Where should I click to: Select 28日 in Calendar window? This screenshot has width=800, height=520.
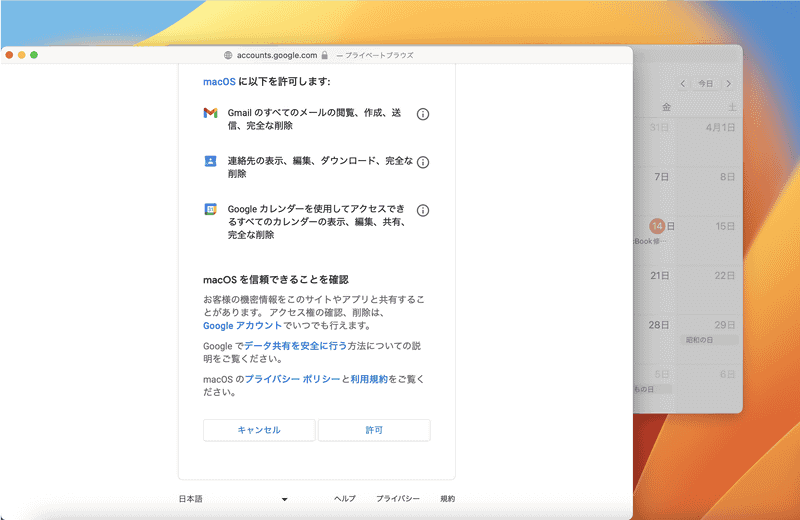click(659, 325)
